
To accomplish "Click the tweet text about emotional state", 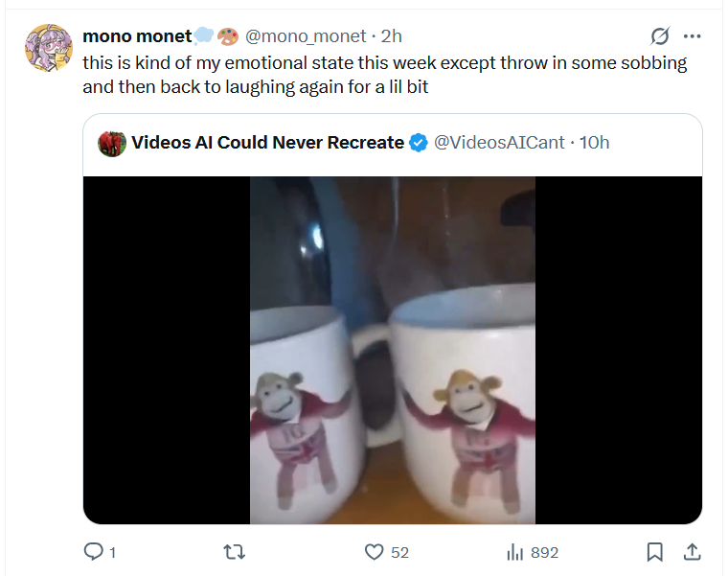I will click(385, 75).
